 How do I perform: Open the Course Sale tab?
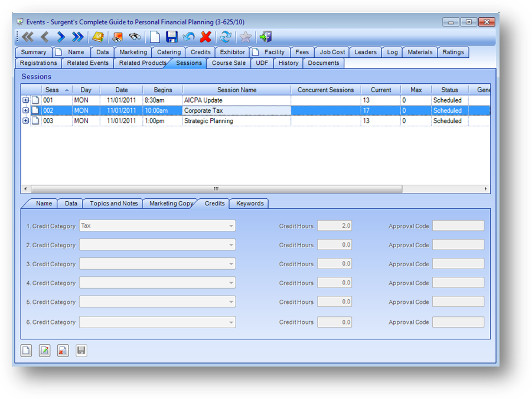[229, 63]
